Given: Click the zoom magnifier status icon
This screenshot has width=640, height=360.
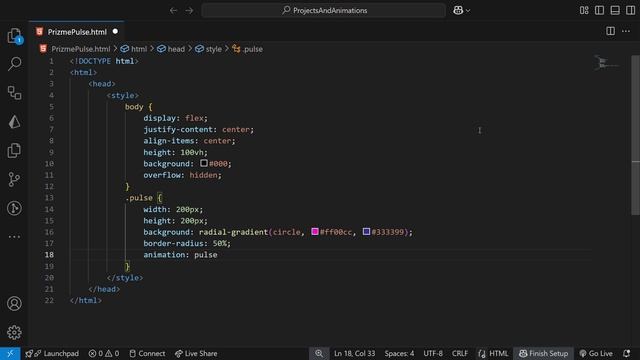Looking at the screenshot, I should [x=319, y=353].
